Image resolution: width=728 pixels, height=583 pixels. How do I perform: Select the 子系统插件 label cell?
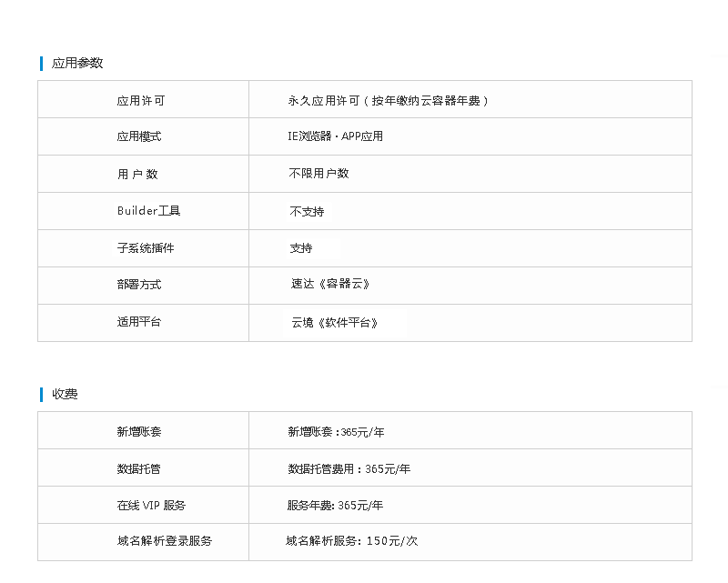tap(145, 248)
